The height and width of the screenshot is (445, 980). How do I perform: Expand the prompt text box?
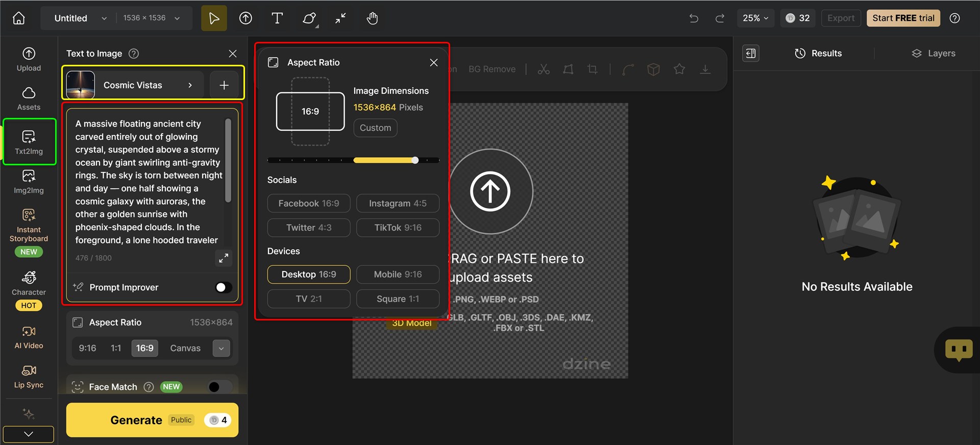click(x=224, y=258)
